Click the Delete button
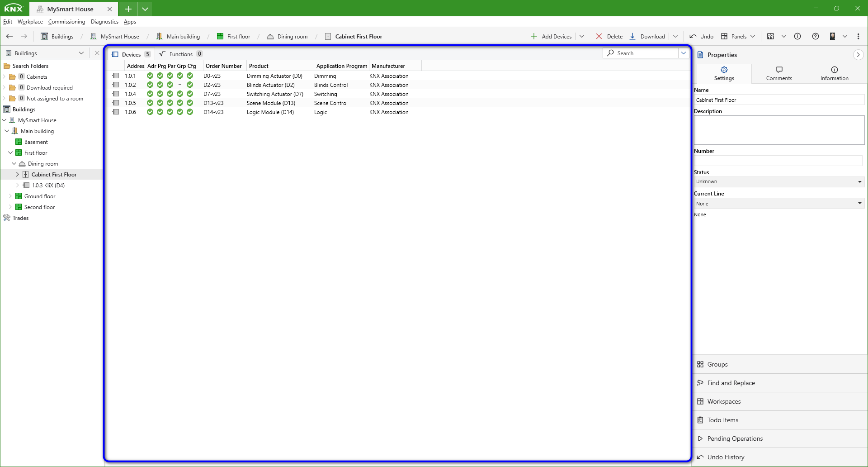The height and width of the screenshot is (467, 868). pyautogui.click(x=609, y=36)
